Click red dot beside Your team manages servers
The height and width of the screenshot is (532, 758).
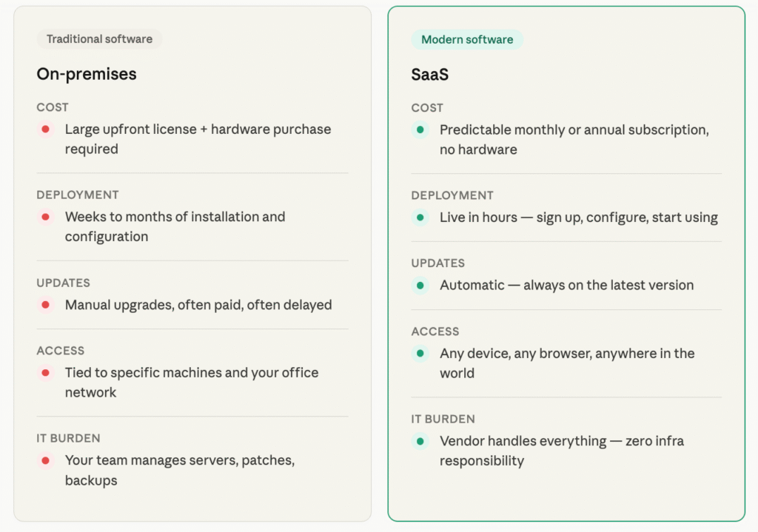45,460
